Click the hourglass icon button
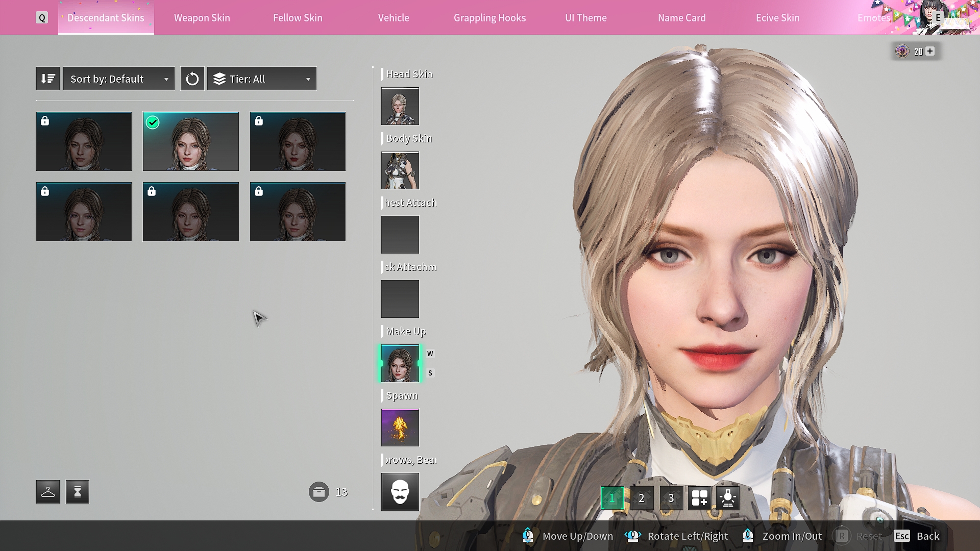980x551 pixels. 78,492
